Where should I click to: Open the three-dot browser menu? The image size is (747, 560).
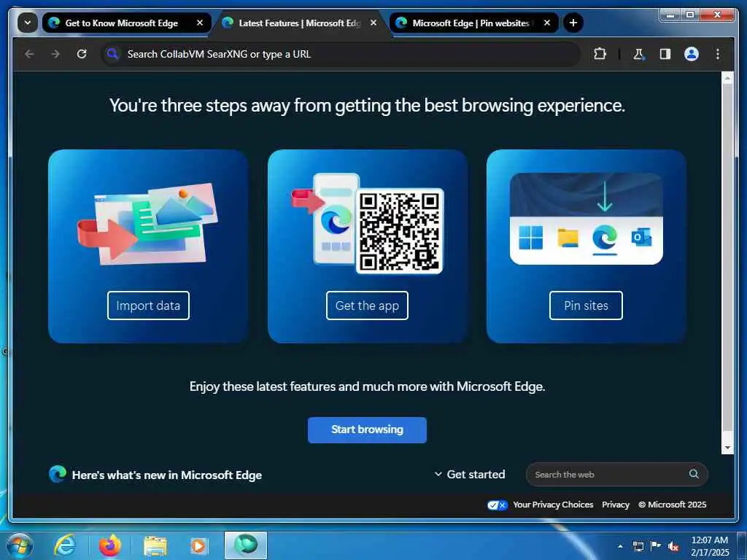pos(718,54)
